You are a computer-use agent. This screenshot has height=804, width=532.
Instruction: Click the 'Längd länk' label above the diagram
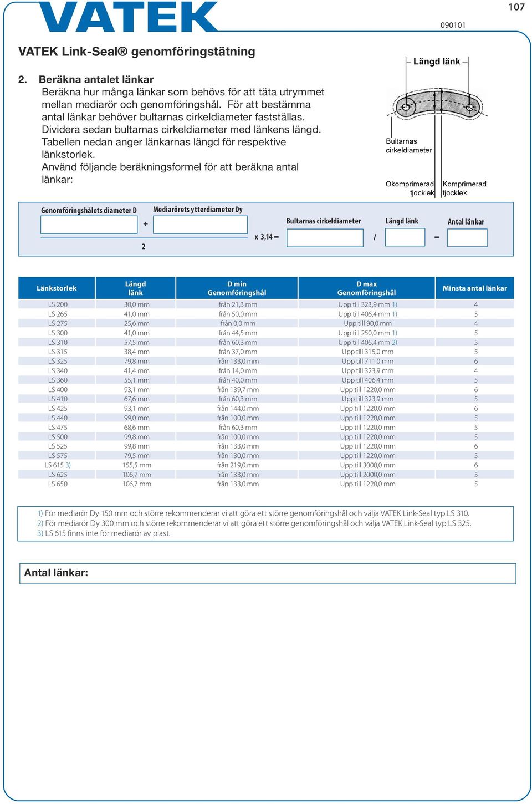(437, 62)
